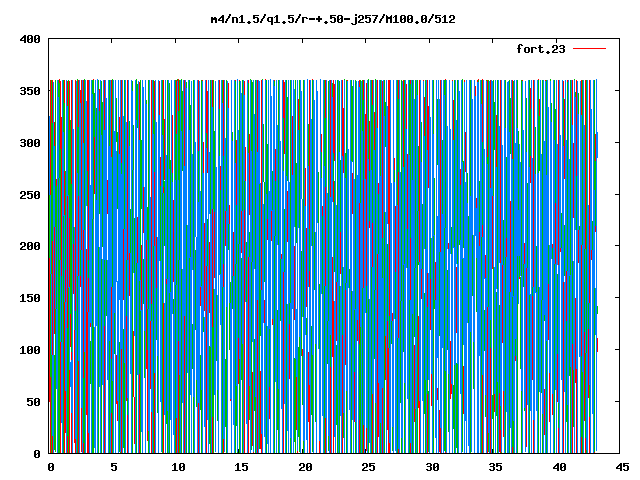Click x-axis label 5

coord(114,467)
